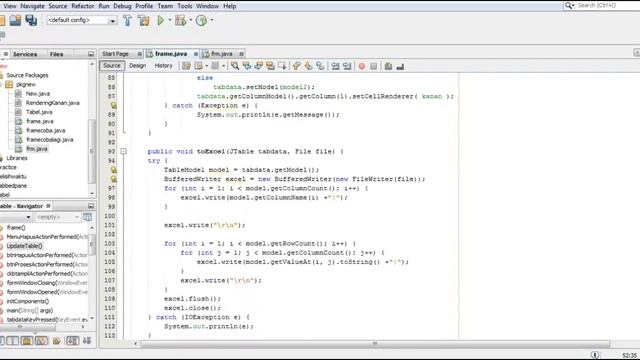
Task: Toggle Sort by Source in Navigator footer
Action: click(x=87, y=341)
